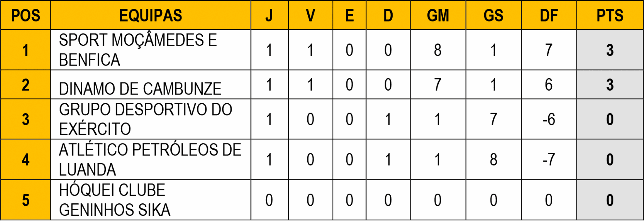Select the DF column header

(549, 15)
